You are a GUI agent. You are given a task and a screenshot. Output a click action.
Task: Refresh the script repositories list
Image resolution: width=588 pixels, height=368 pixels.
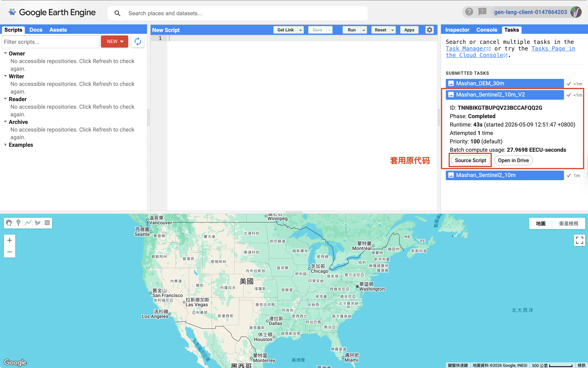(138, 42)
